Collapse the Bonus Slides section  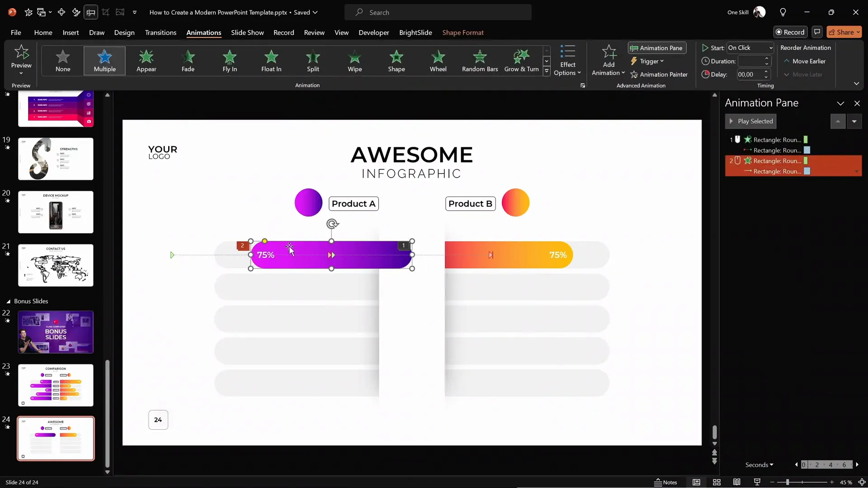[8, 301]
